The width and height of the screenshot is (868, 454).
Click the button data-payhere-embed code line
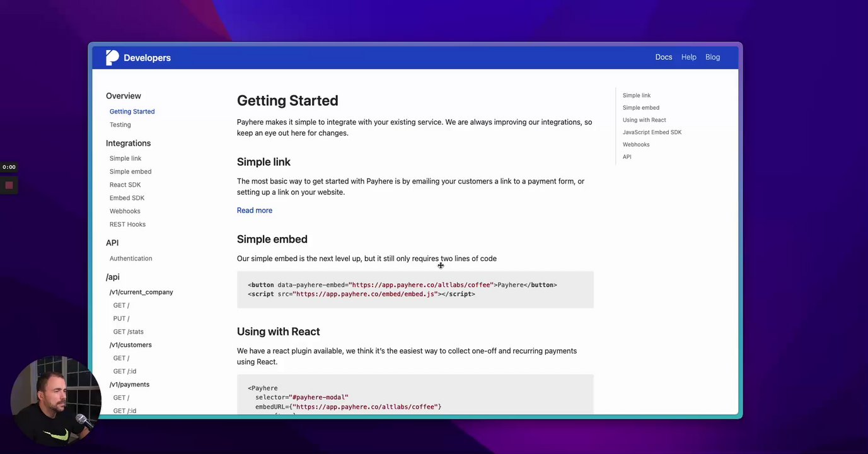(x=402, y=285)
